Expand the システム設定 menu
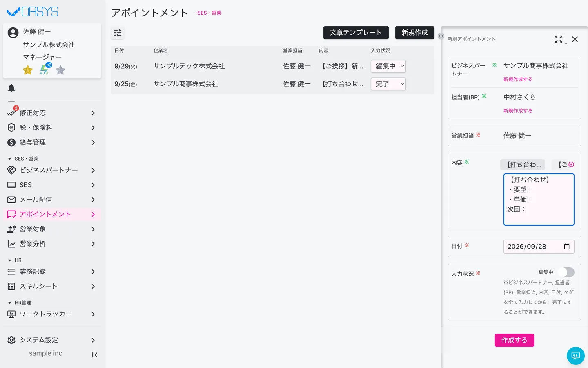 [52, 340]
